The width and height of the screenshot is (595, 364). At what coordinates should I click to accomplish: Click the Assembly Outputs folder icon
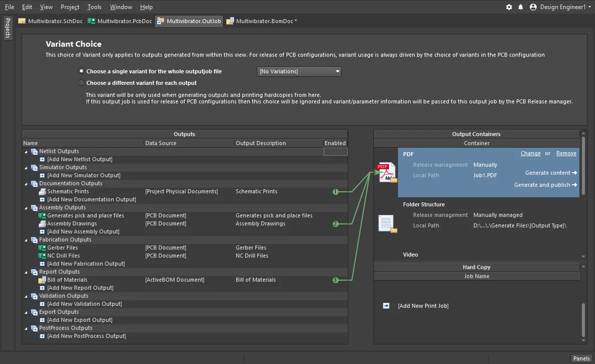pyautogui.click(x=34, y=208)
